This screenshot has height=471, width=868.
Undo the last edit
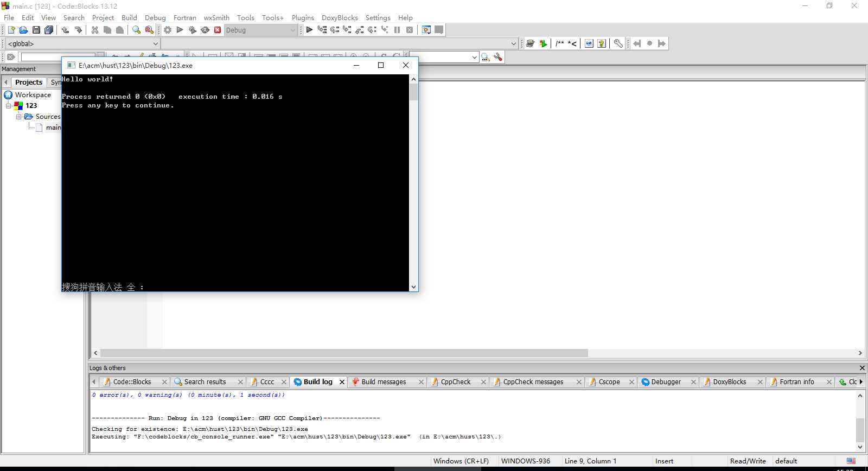[66, 30]
